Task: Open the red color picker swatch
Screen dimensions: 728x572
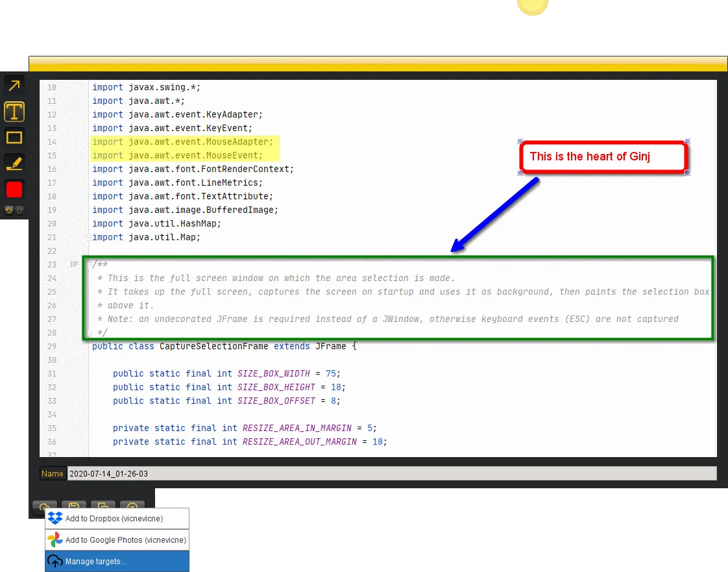Action: [x=14, y=190]
